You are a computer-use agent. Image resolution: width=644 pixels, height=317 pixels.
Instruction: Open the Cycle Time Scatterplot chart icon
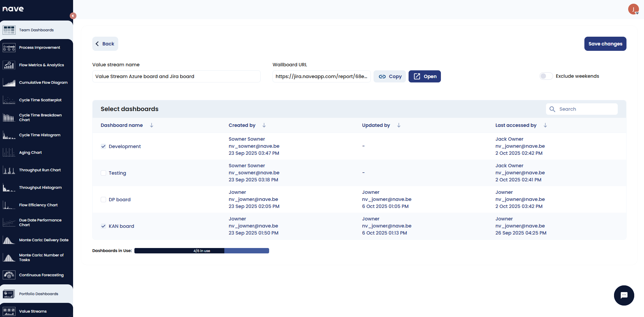[9, 100]
